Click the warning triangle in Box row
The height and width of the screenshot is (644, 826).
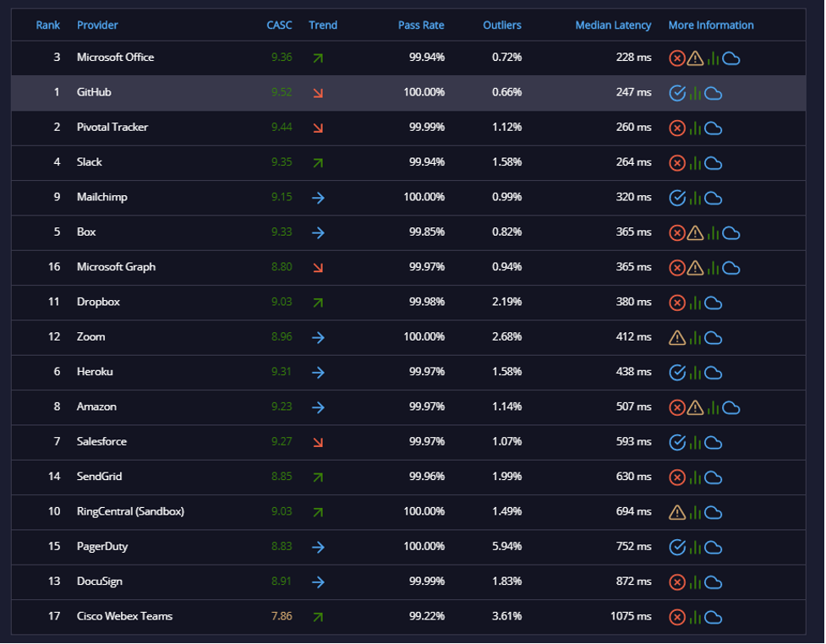(695, 232)
